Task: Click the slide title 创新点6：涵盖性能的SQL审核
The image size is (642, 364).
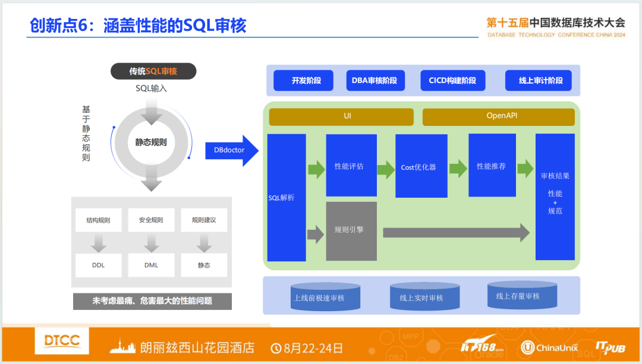Action: [x=138, y=26]
